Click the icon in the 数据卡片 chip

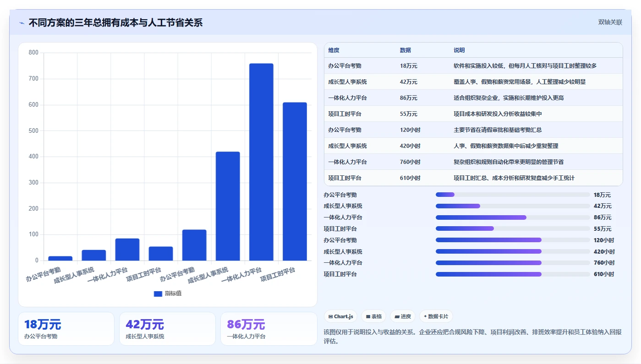[x=425, y=316]
